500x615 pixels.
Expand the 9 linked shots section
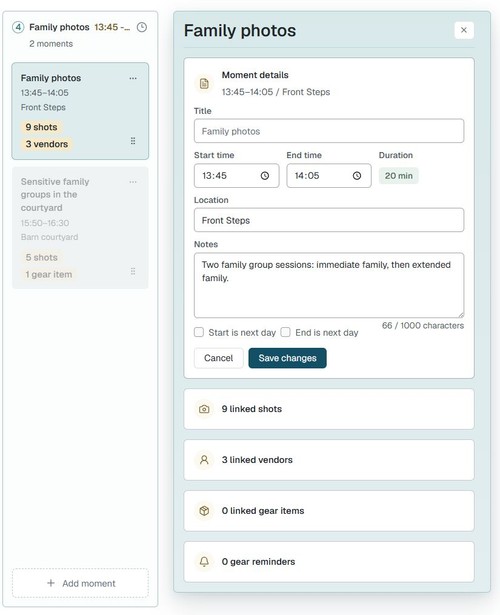(329, 409)
